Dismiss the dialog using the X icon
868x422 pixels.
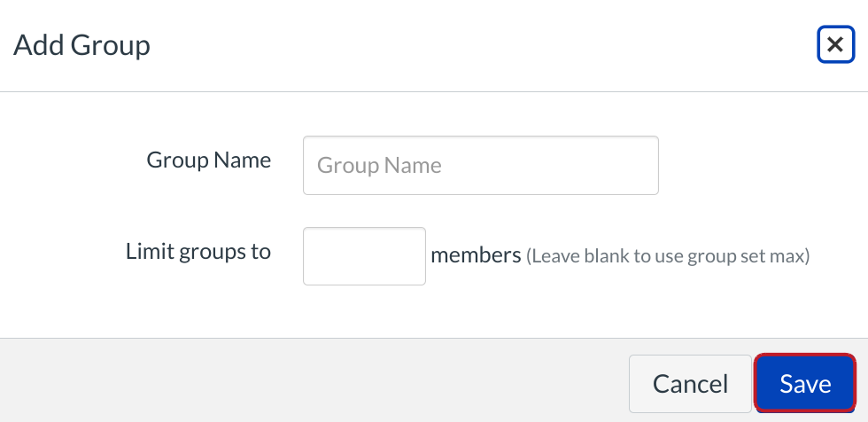[835, 44]
